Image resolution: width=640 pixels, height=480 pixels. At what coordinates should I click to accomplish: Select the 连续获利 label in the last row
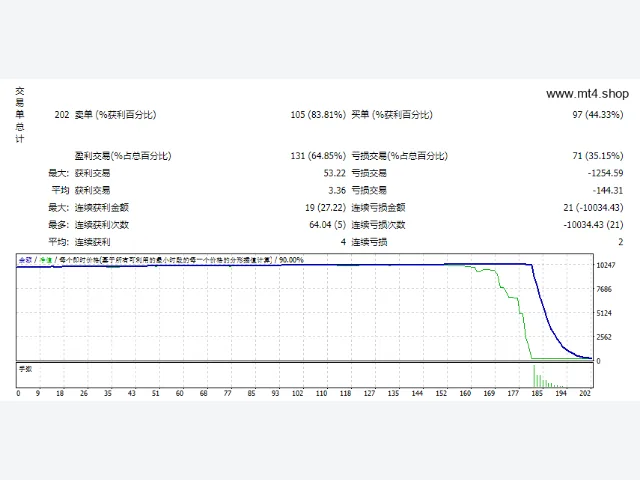[x=92, y=242]
